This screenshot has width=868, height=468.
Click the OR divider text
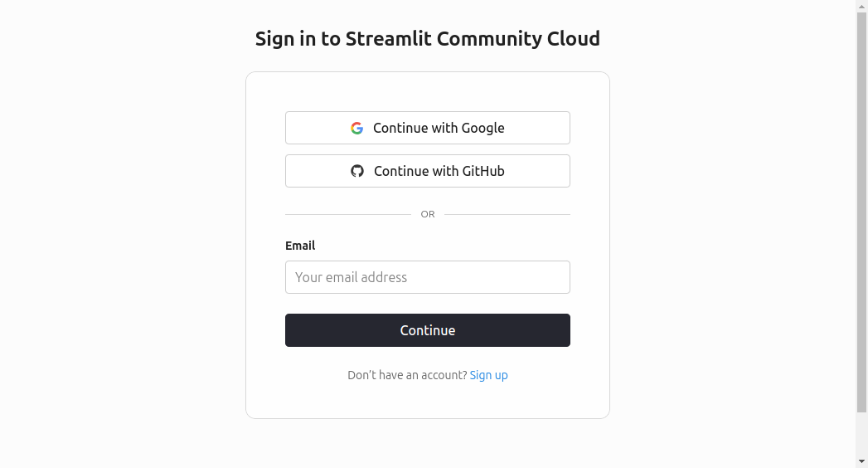click(428, 214)
